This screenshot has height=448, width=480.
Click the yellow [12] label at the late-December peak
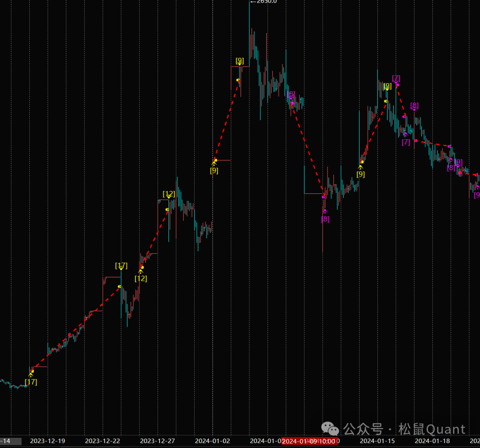click(x=169, y=194)
